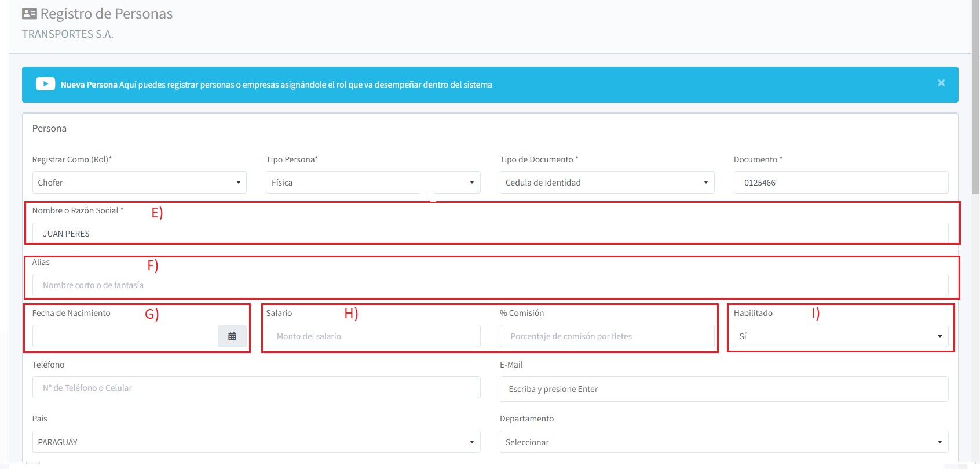Open the Departamento Seleccionar dropdown
The width and height of the screenshot is (980, 469).
(723, 442)
